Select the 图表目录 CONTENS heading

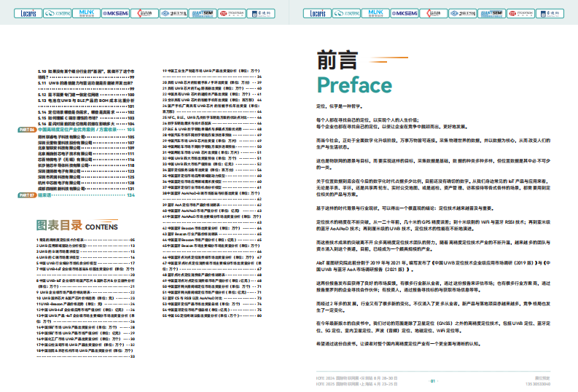click(73, 226)
